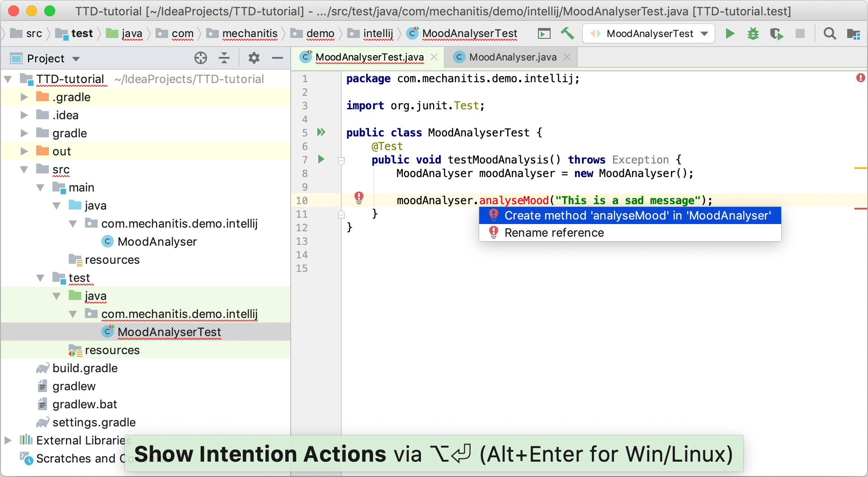868x477 pixels.
Task: Collapse the src folder tree node
Action: [x=24, y=169]
